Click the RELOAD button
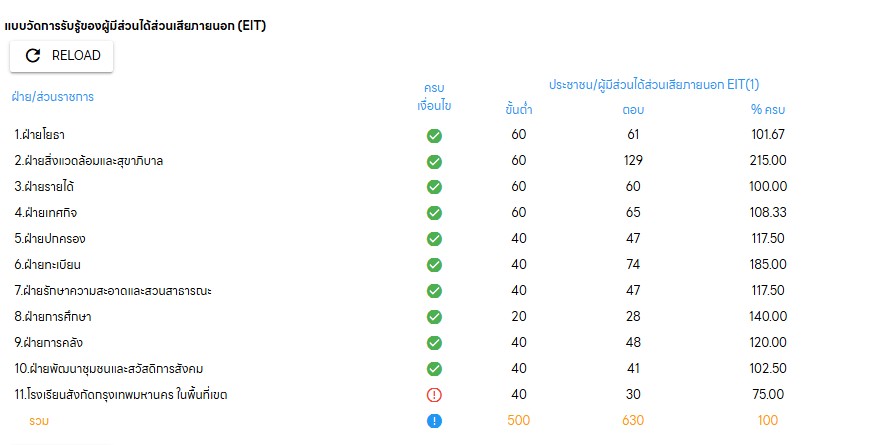 61,56
